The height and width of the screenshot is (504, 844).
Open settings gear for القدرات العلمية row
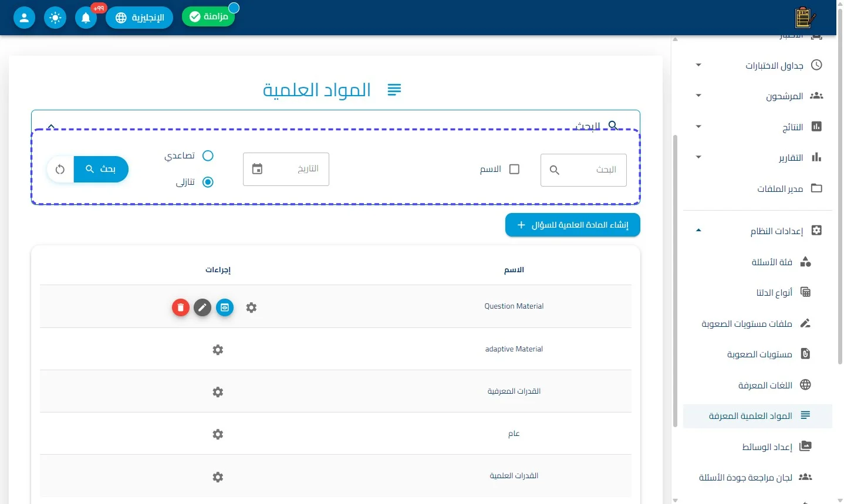pyautogui.click(x=218, y=477)
